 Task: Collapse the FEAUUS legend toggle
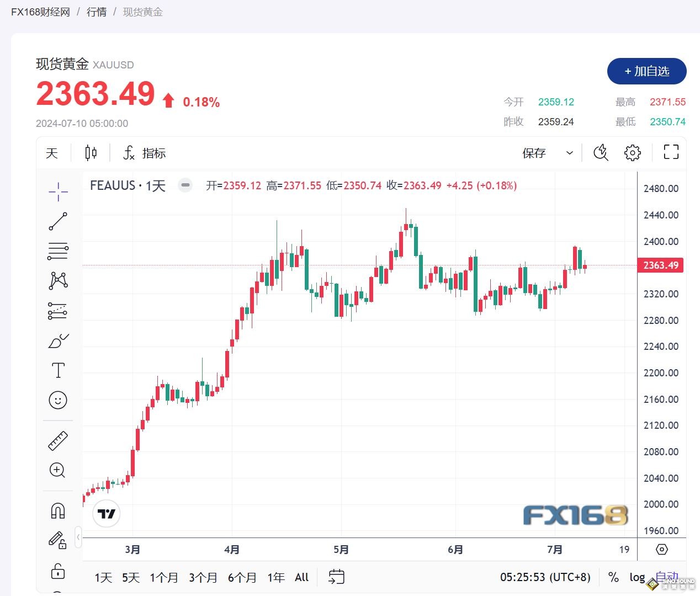coord(185,185)
